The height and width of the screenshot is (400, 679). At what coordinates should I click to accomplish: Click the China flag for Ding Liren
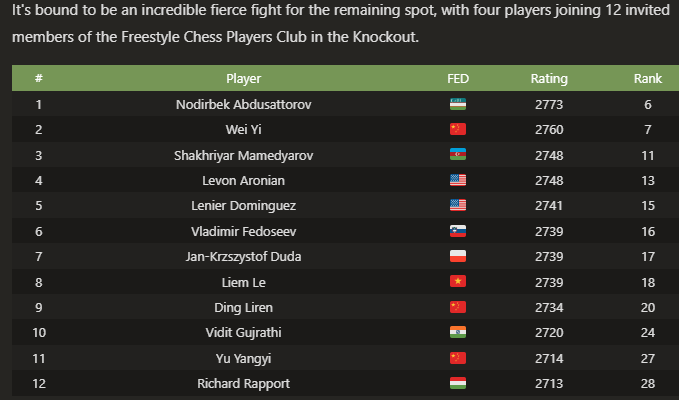[458, 308]
